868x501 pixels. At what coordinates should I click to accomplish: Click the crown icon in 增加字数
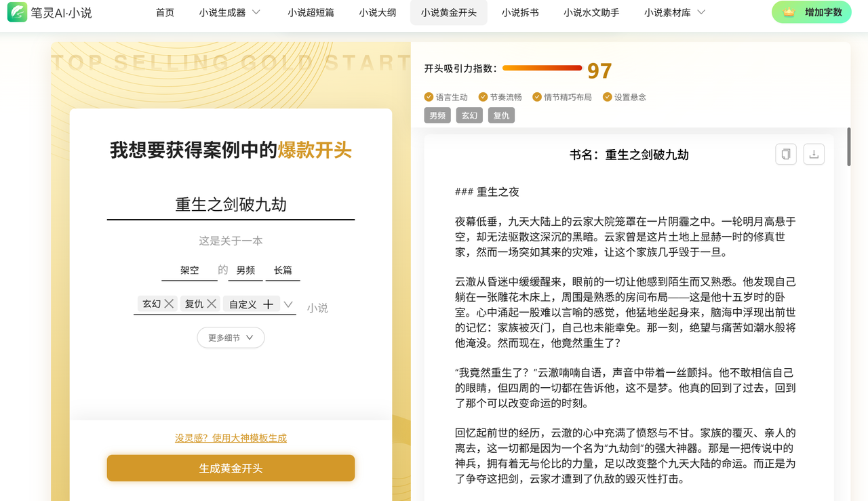789,12
